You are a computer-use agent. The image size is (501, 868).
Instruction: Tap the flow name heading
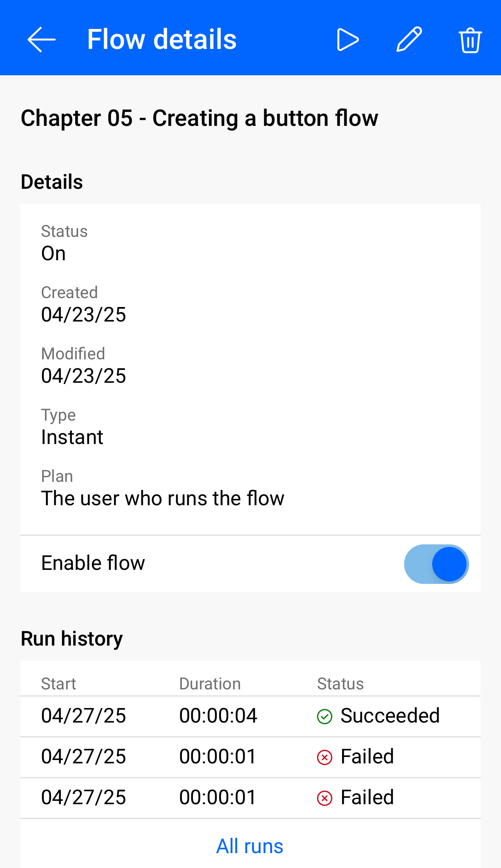[199, 118]
